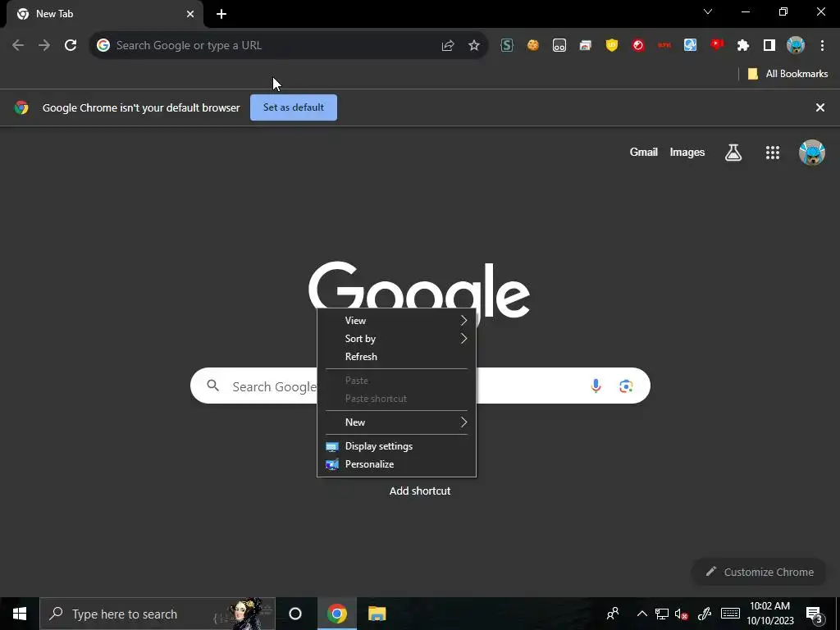Screen dimensions: 840x630
Task: Open the Windows Start menu
Action: (x=20, y=614)
